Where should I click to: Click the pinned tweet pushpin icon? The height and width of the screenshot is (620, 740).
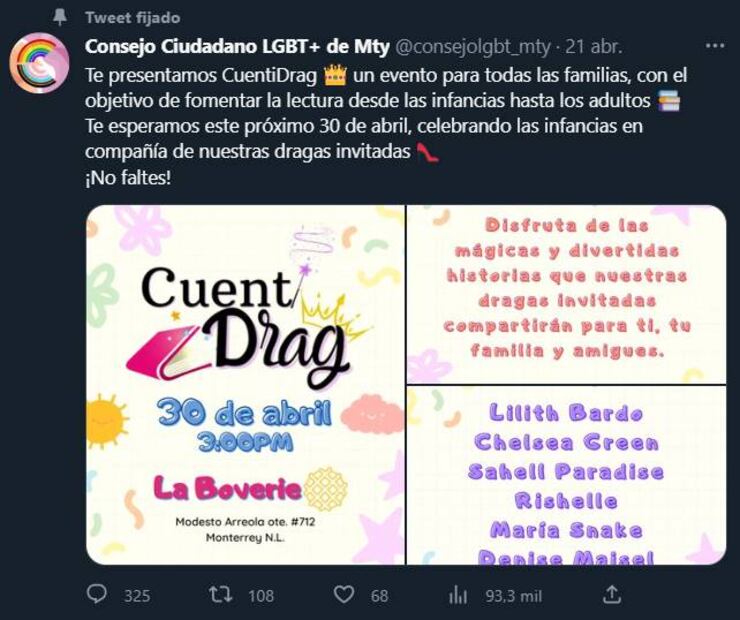pos(59,17)
